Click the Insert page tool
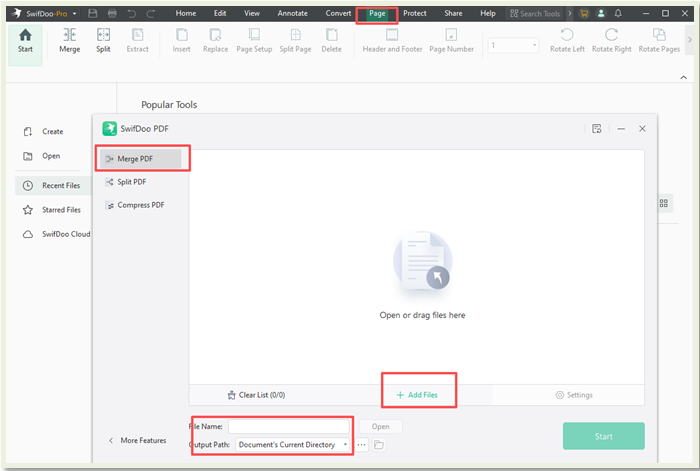 [182, 41]
